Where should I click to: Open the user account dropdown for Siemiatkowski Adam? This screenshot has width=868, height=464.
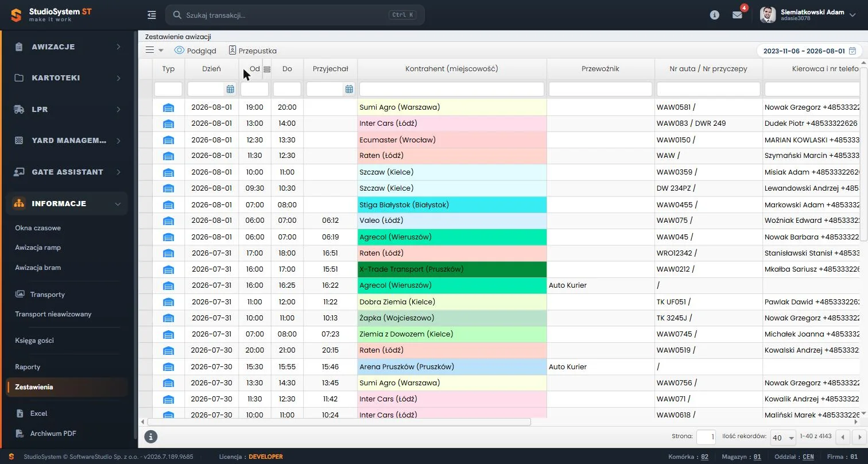tap(809, 15)
